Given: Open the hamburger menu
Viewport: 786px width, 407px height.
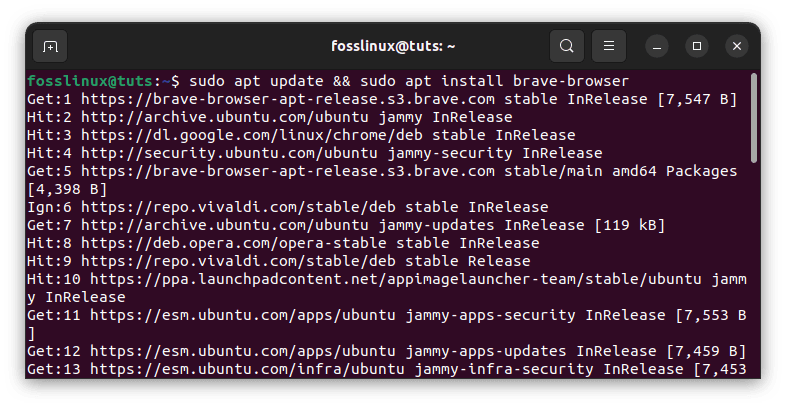Looking at the screenshot, I should tap(608, 46).
